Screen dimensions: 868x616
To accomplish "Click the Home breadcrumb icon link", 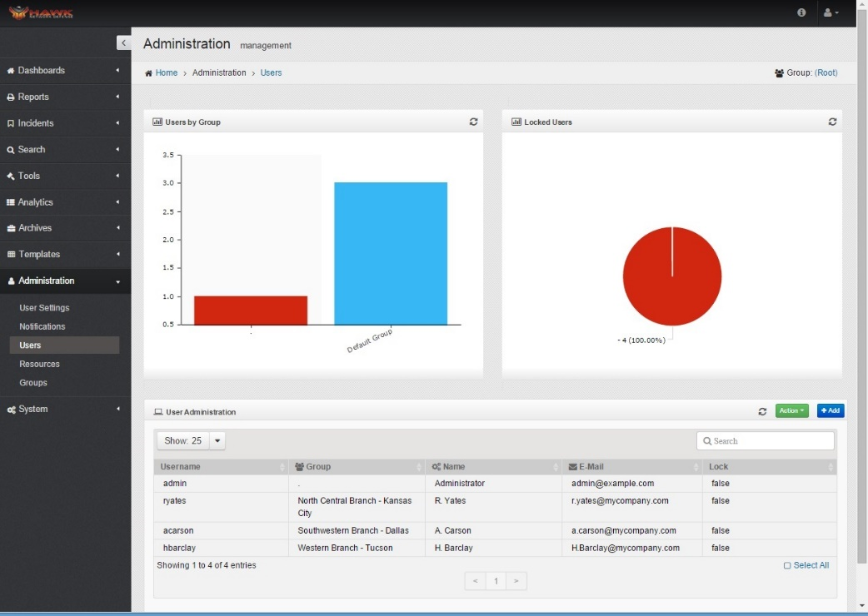I will pyautogui.click(x=148, y=73).
